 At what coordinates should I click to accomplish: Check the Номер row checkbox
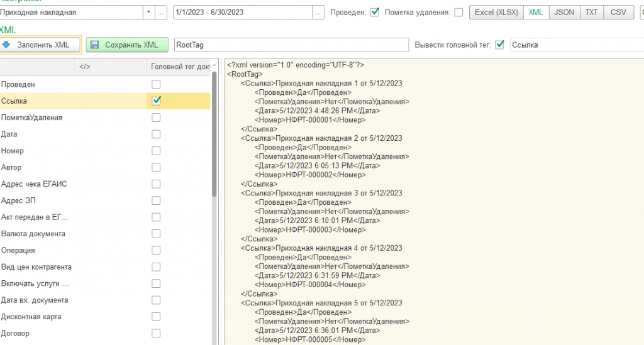(157, 151)
